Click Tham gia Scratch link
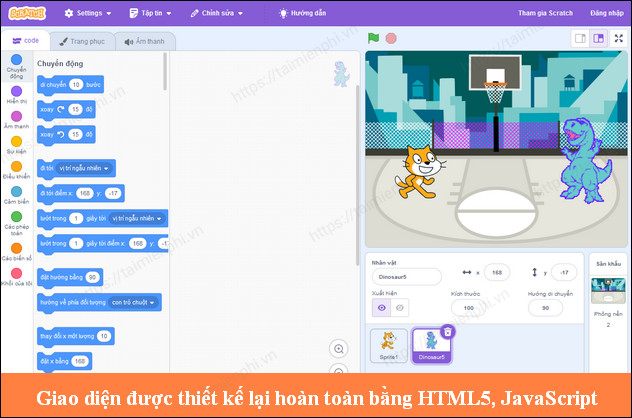632x418 pixels. click(x=545, y=13)
